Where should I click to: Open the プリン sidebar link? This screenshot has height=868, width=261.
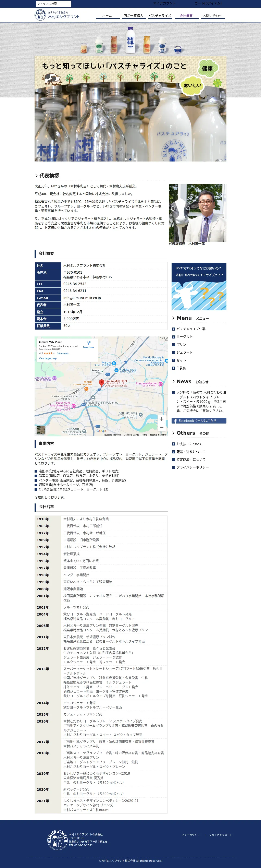click(181, 345)
